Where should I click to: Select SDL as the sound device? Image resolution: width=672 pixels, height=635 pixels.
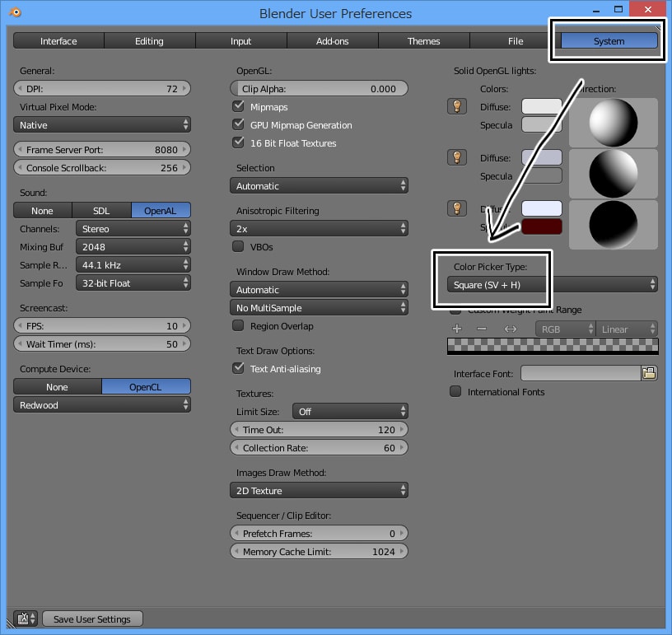coord(101,210)
